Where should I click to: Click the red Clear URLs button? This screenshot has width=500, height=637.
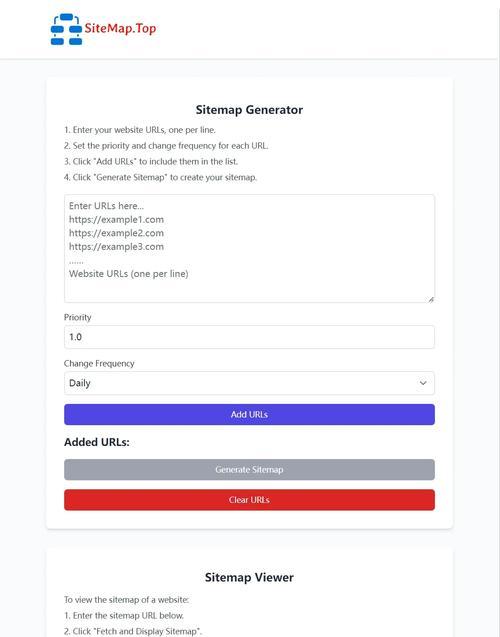coord(249,500)
